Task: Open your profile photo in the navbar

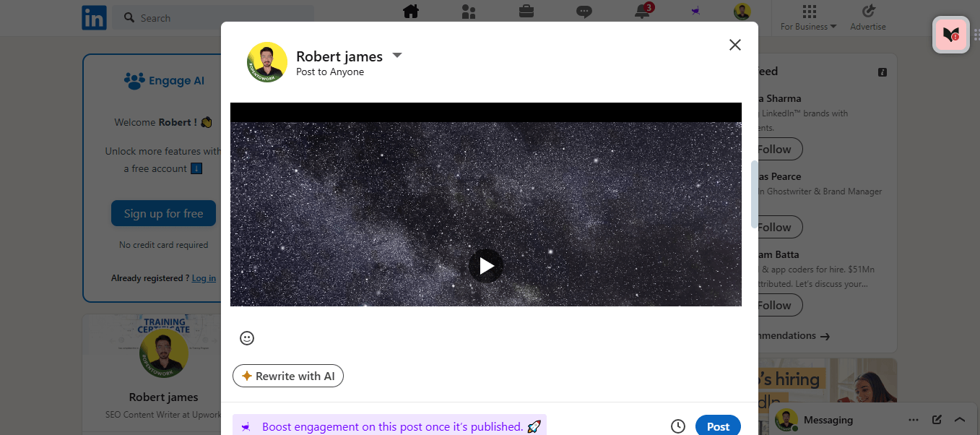Action: tap(742, 12)
